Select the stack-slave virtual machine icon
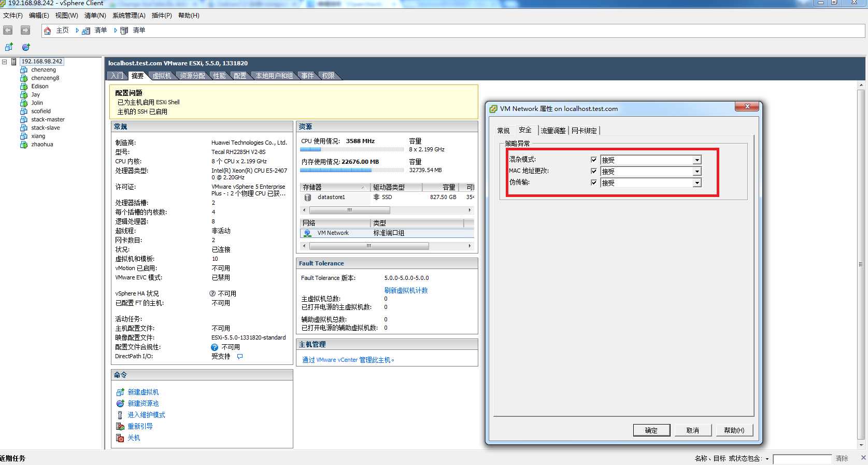 tap(24, 128)
